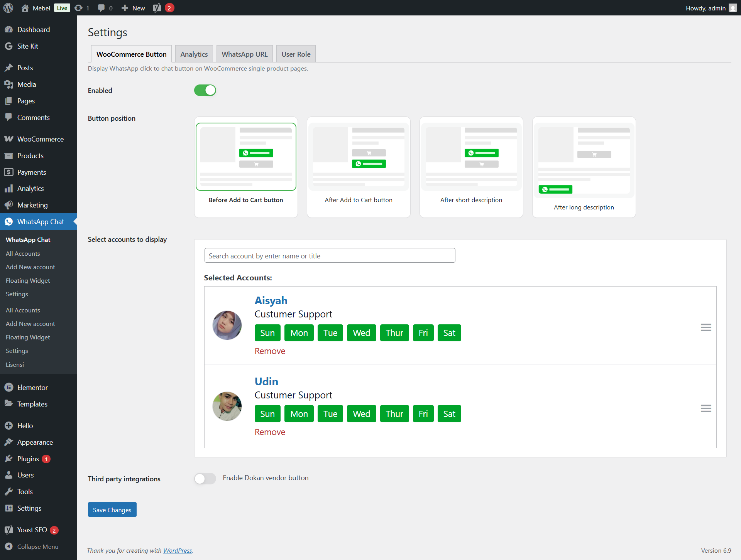Open the User Role tab
This screenshot has height=560, width=741.
pos(296,54)
